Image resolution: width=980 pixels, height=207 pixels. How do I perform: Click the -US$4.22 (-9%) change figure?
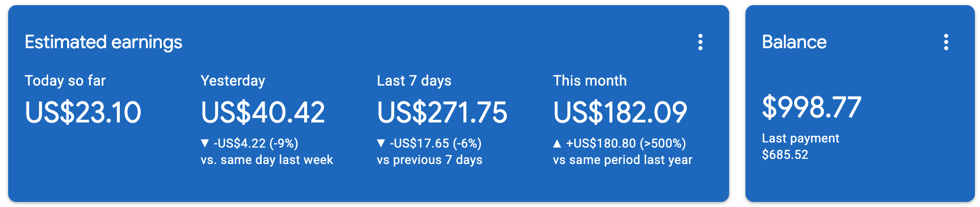(255, 143)
